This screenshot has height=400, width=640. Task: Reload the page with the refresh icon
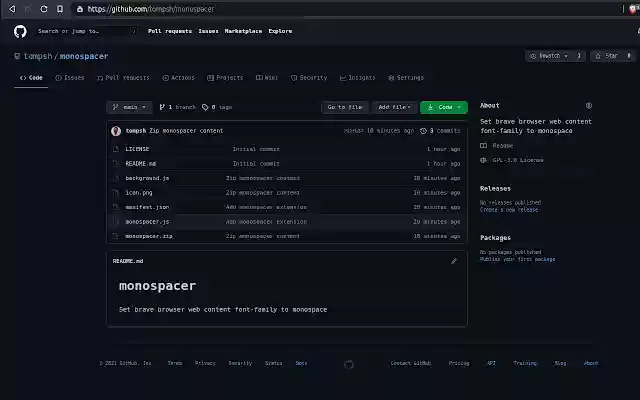coord(44,9)
